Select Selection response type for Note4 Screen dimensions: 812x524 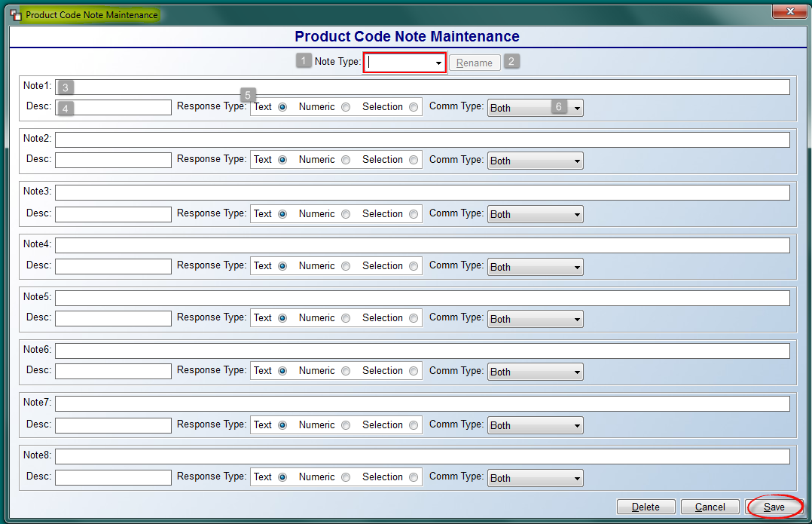(414, 266)
